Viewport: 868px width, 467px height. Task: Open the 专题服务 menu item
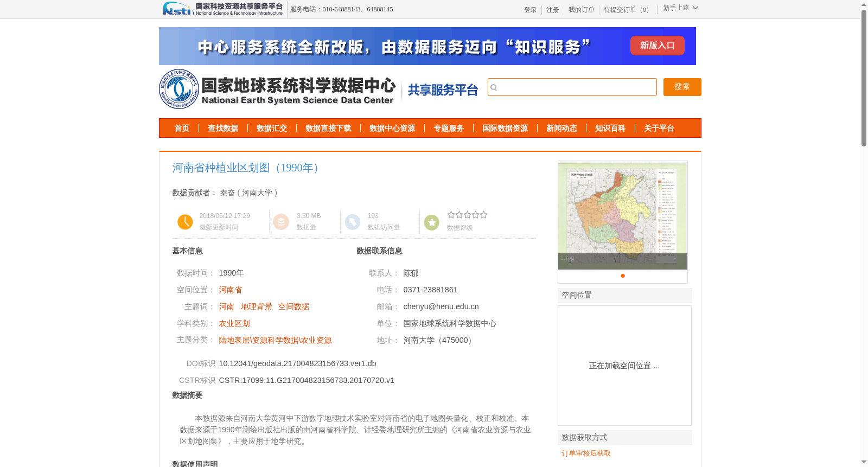pyautogui.click(x=449, y=129)
